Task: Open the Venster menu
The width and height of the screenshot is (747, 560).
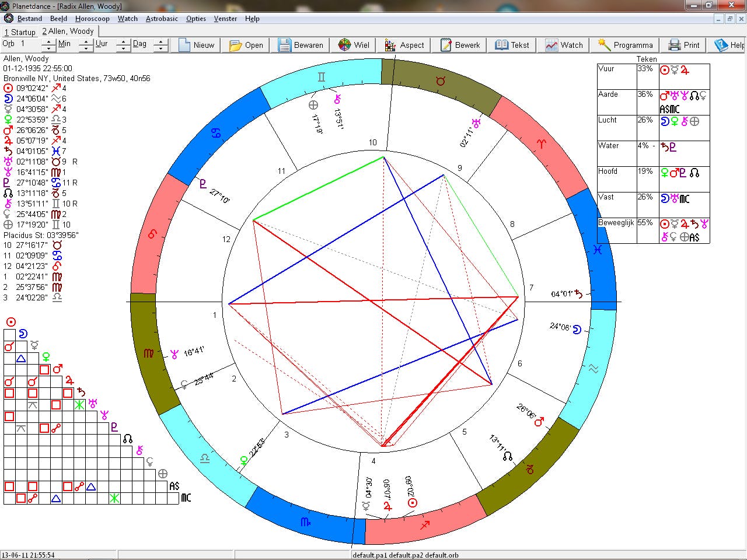Action: coord(225,19)
